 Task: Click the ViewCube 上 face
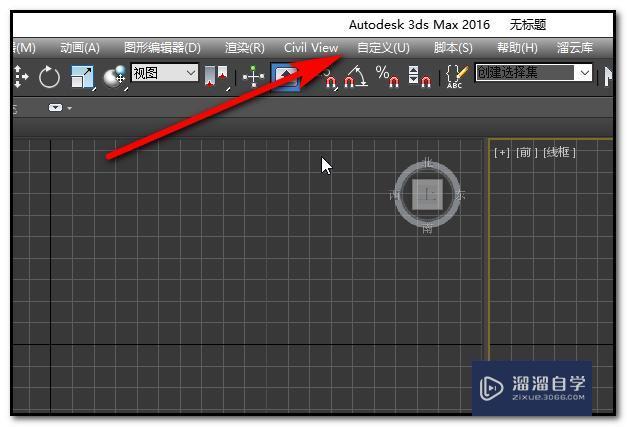[427, 195]
